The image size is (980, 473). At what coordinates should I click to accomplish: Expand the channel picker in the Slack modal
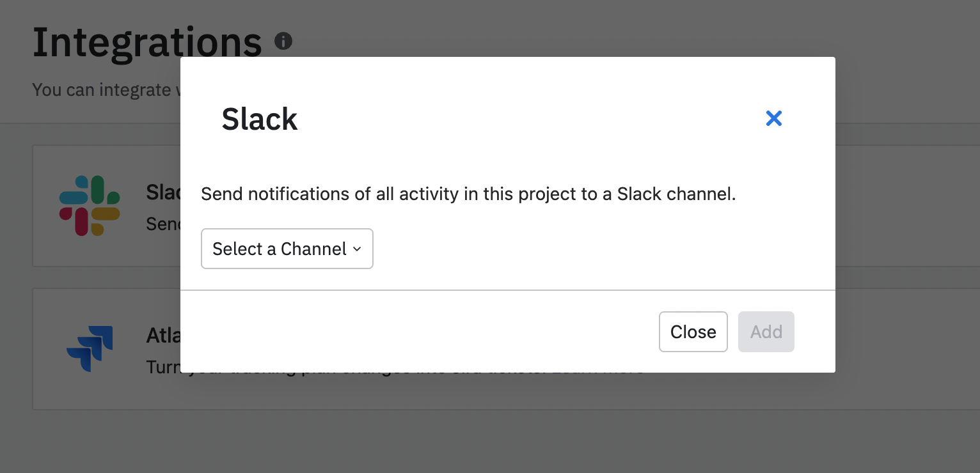coord(287,249)
